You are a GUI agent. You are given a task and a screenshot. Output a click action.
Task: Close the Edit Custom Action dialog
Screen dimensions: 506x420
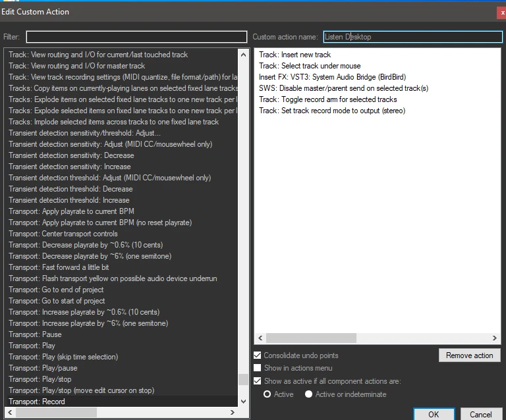coord(502,12)
